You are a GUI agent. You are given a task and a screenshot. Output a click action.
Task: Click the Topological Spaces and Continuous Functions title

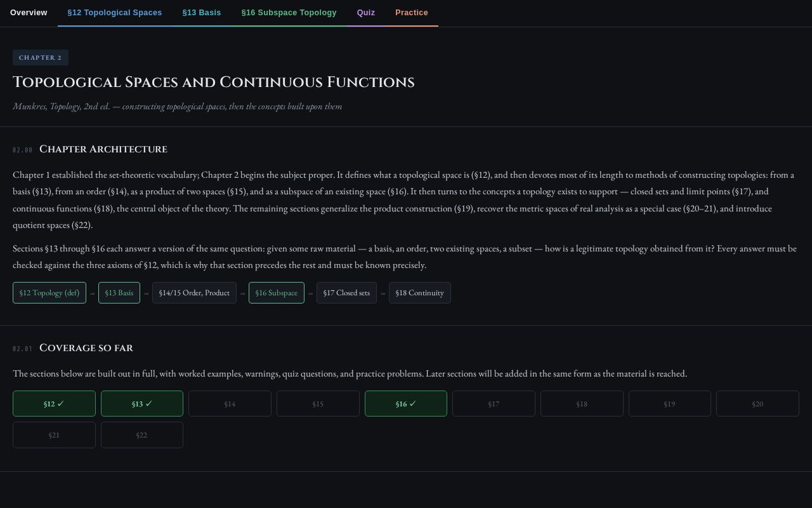[x=214, y=83]
